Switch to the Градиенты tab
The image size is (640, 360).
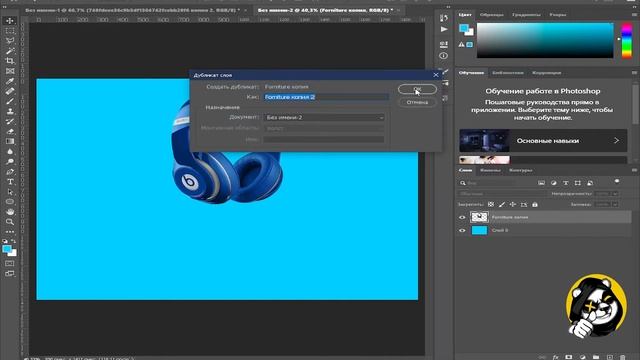526,15
